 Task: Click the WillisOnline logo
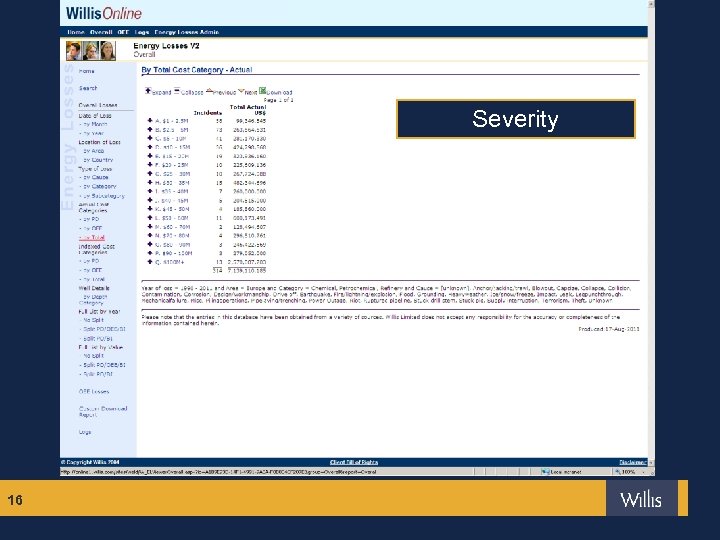tap(104, 13)
